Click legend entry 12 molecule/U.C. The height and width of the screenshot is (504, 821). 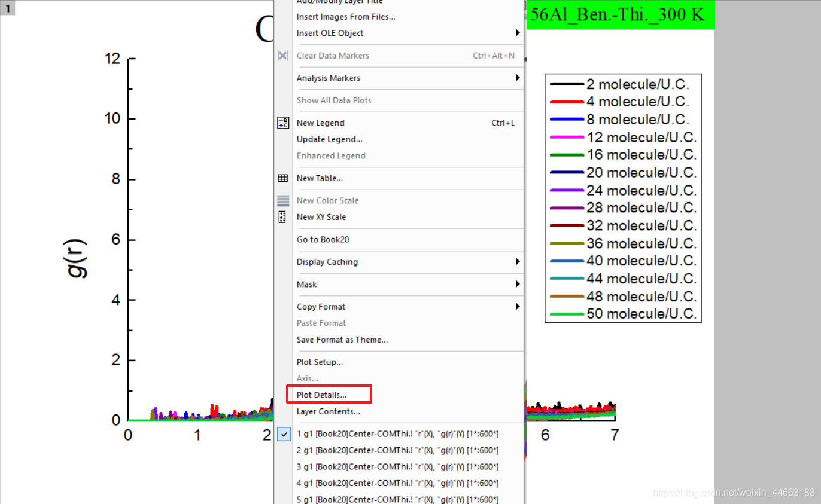tap(641, 138)
